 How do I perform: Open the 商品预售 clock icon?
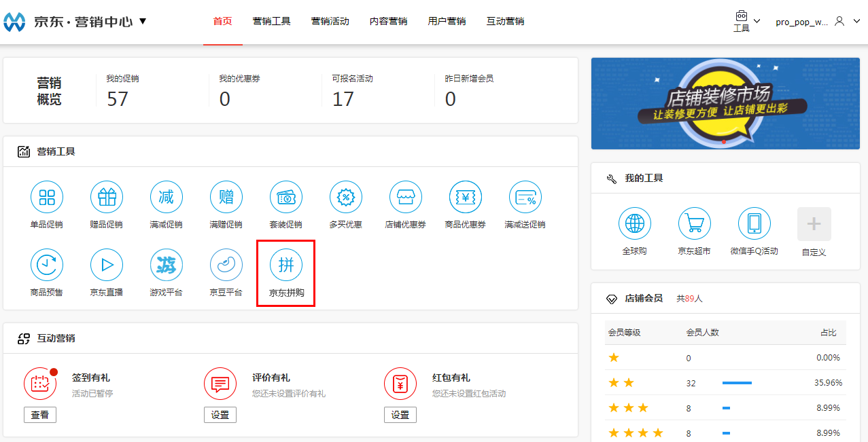[47, 265]
